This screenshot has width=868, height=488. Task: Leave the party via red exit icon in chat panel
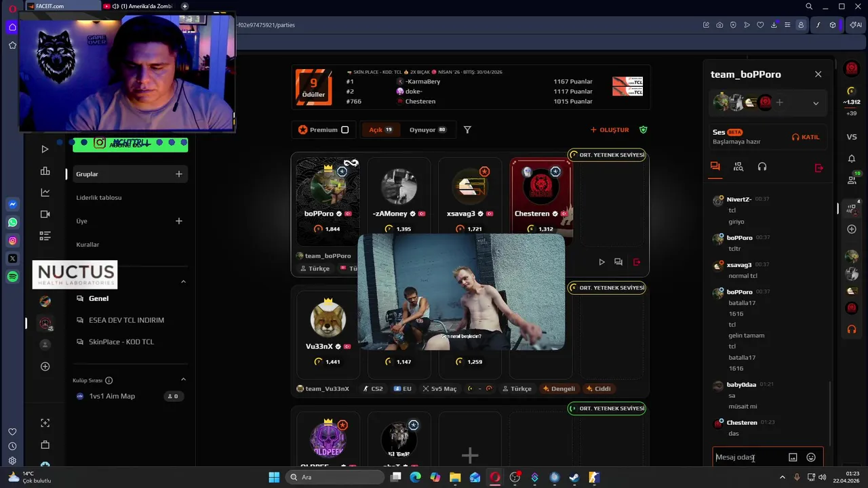pyautogui.click(x=818, y=167)
